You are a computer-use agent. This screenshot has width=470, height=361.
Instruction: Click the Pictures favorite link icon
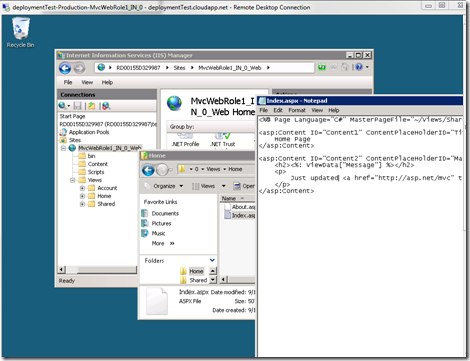point(145,223)
